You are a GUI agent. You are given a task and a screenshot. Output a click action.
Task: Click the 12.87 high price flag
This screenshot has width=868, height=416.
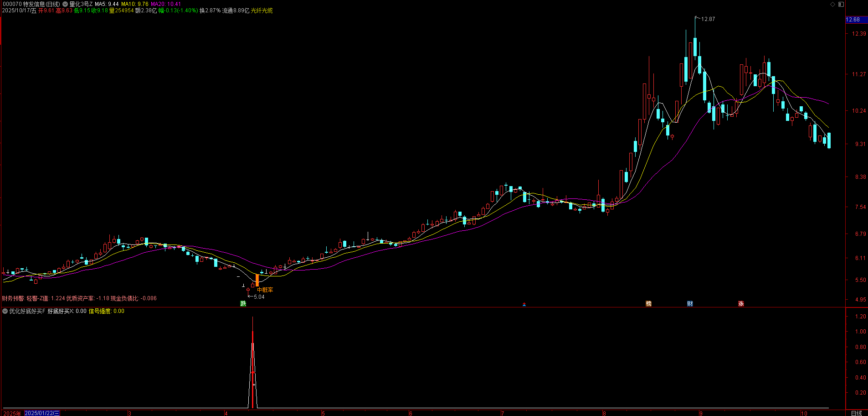click(708, 19)
